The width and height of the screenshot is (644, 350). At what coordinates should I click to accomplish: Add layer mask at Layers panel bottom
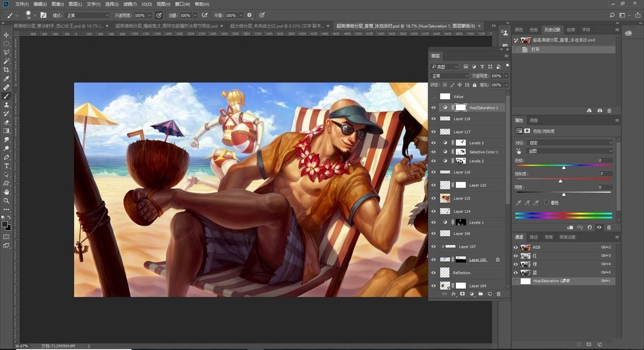tap(462, 294)
